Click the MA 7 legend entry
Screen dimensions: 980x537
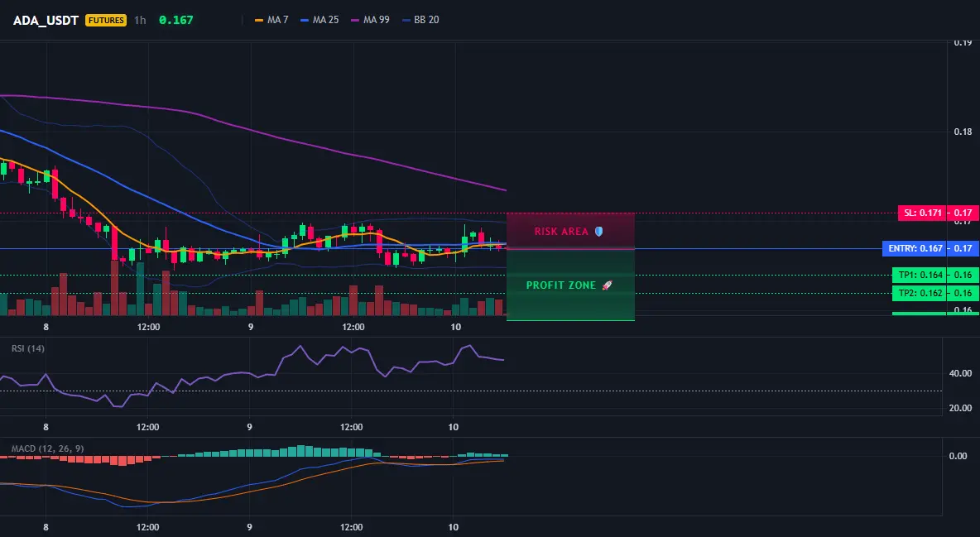271,20
